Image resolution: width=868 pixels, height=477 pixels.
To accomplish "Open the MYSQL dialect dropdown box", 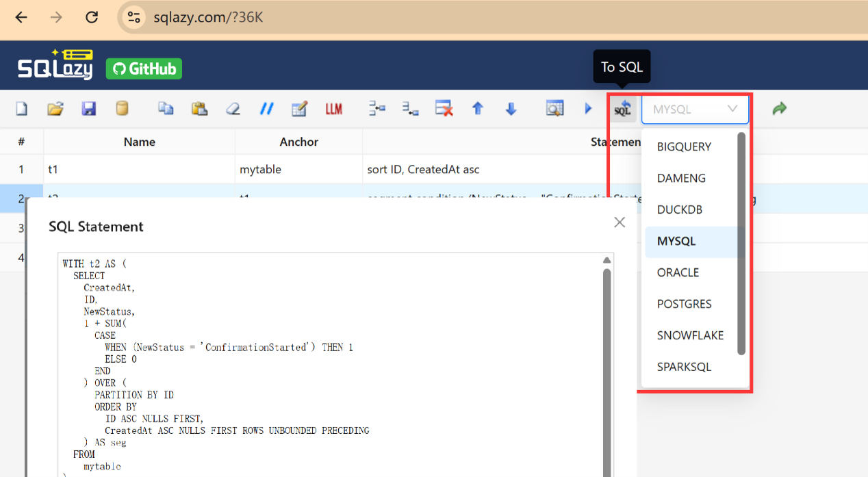I will (695, 109).
